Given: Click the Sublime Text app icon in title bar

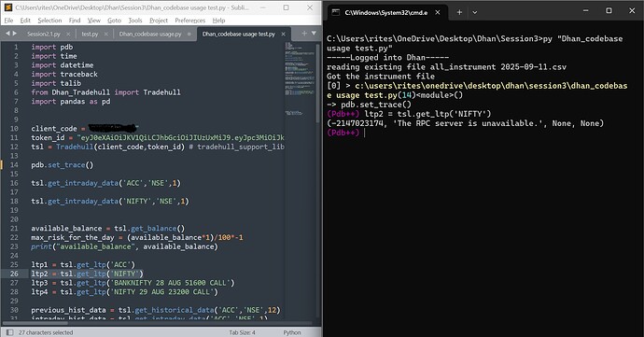Looking at the screenshot, I should pos(8,7).
